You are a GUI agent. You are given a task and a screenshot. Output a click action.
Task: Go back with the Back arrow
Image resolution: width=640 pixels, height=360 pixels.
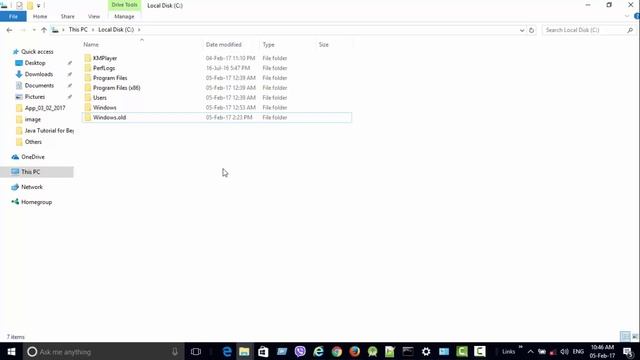coord(9,30)
